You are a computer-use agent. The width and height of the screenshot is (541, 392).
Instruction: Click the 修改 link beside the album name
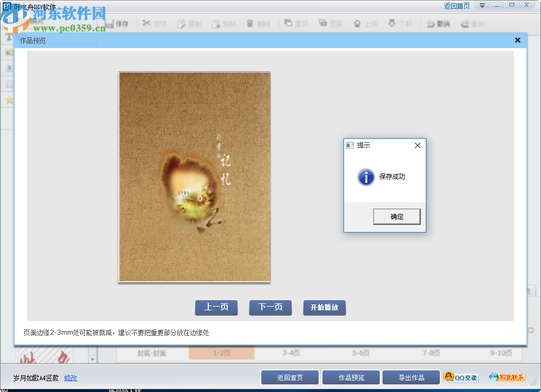[x=71, y=378]
